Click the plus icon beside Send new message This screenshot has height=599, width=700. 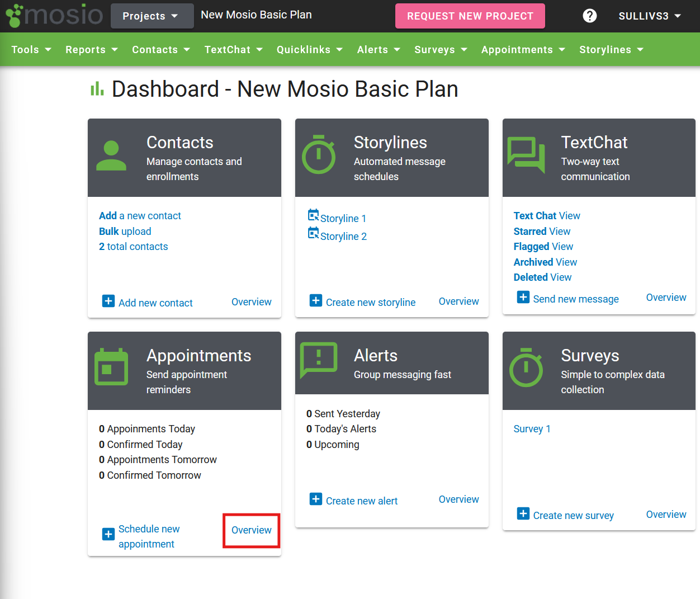point(523,297)
